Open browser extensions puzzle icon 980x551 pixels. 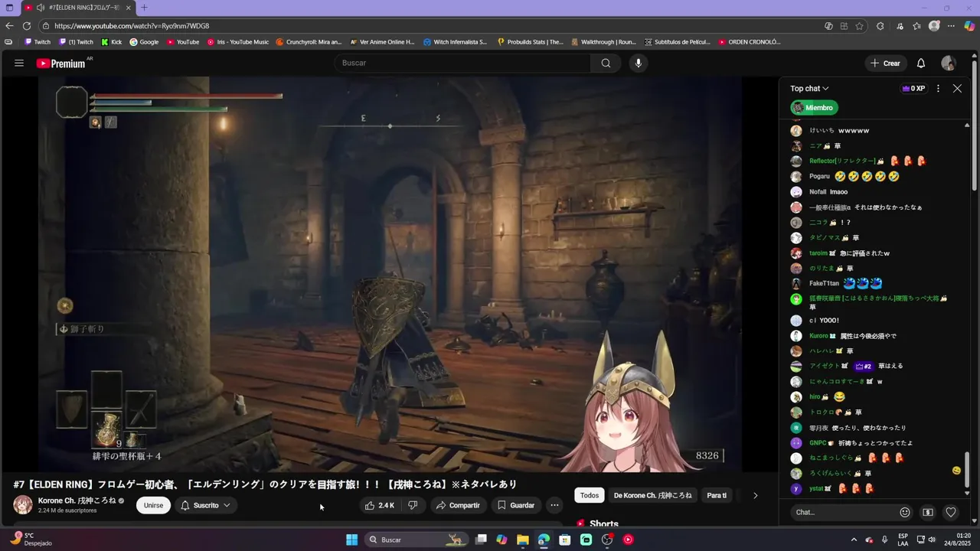tap(880, 25)
